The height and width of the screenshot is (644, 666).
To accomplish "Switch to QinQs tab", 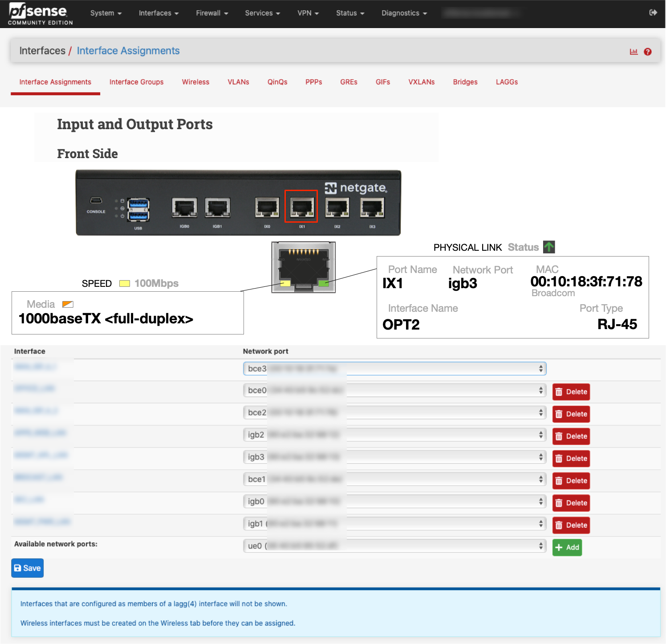I will 277,82.
